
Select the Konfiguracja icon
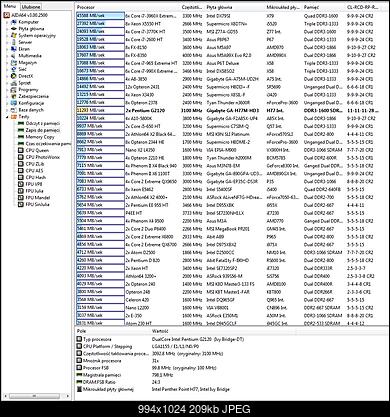14,103
